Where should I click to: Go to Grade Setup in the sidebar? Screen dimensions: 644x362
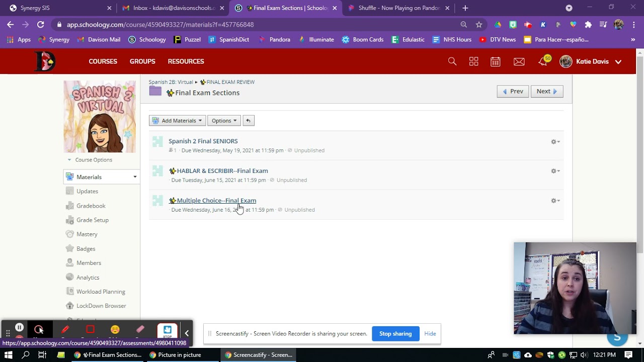click(92, 220)
